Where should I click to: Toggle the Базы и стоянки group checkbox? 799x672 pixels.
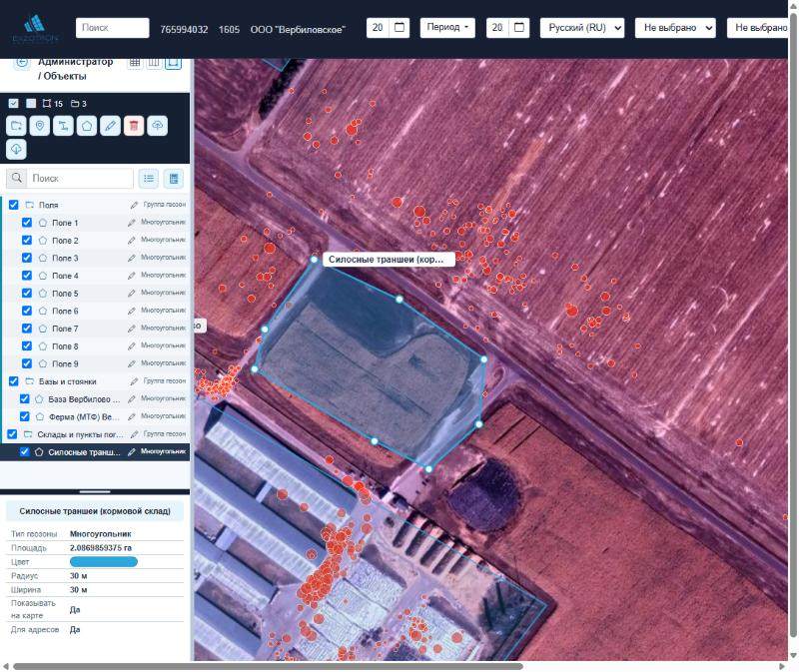click(14, 381)
